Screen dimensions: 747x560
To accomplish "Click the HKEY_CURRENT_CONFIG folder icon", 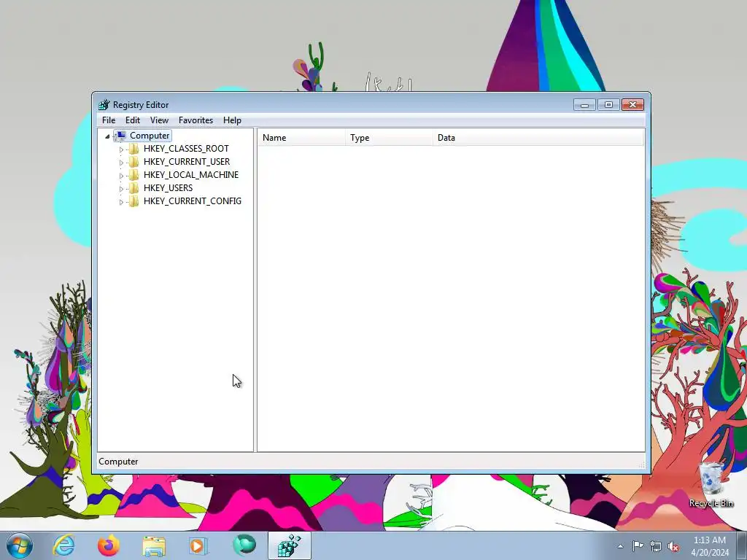I will [x=134, y=201].
